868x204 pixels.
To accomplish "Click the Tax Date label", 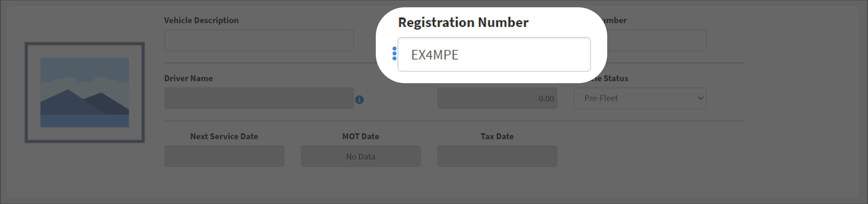I will [497, 136].
